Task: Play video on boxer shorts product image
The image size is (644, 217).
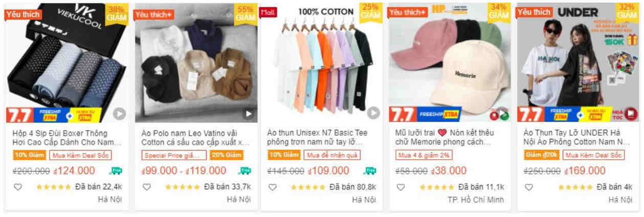Action: 119,113
